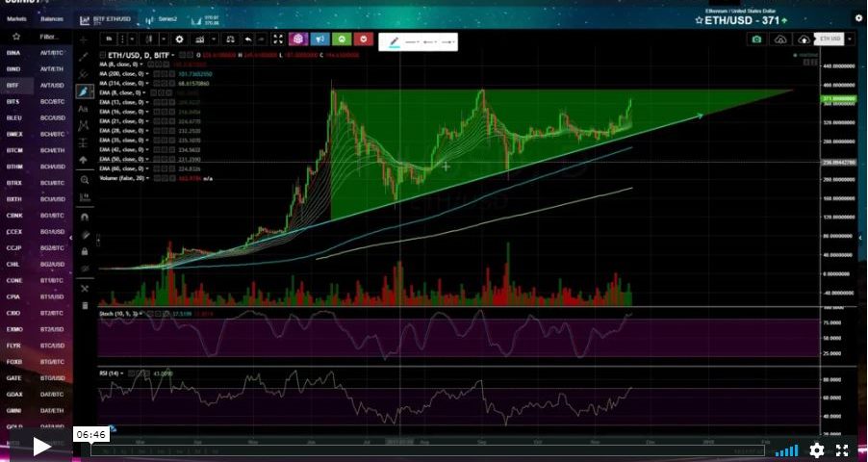Click the undo arrow in chart toolbar
Viewport: 868px width, 462px height.
[x=248, y=39]
